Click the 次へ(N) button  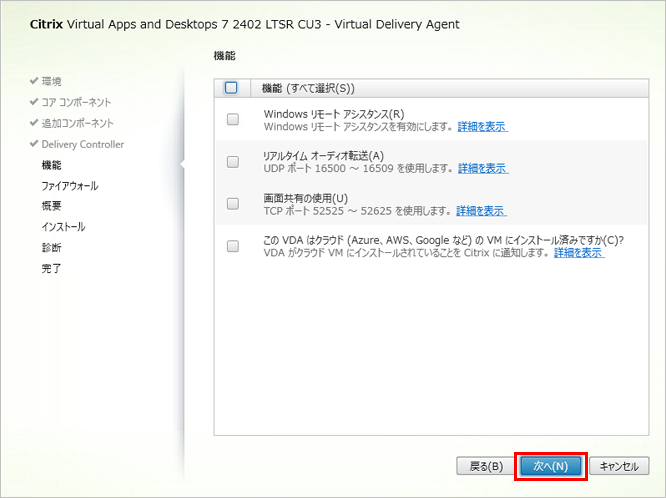(550, 466)
